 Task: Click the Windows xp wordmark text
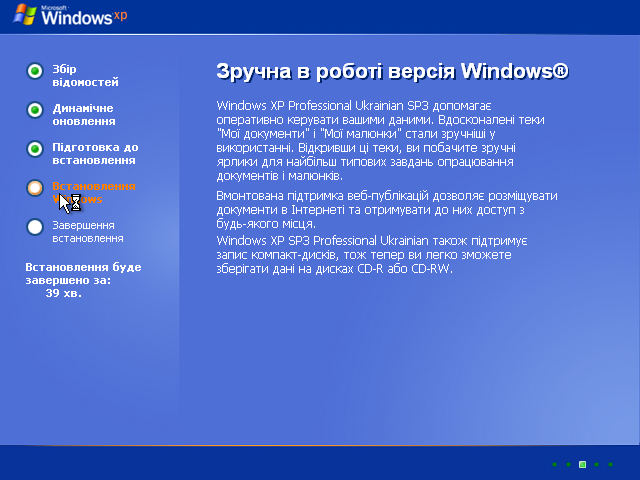coord(84,16)
